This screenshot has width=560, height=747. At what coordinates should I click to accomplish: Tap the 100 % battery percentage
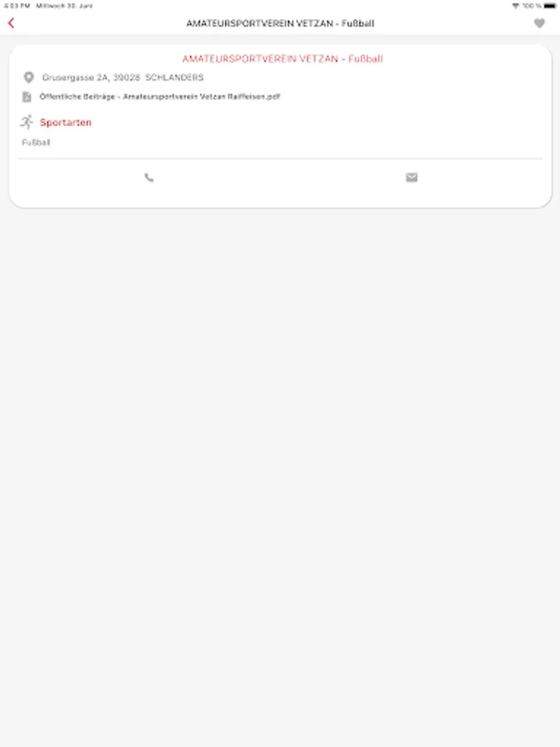coord(532,6)
